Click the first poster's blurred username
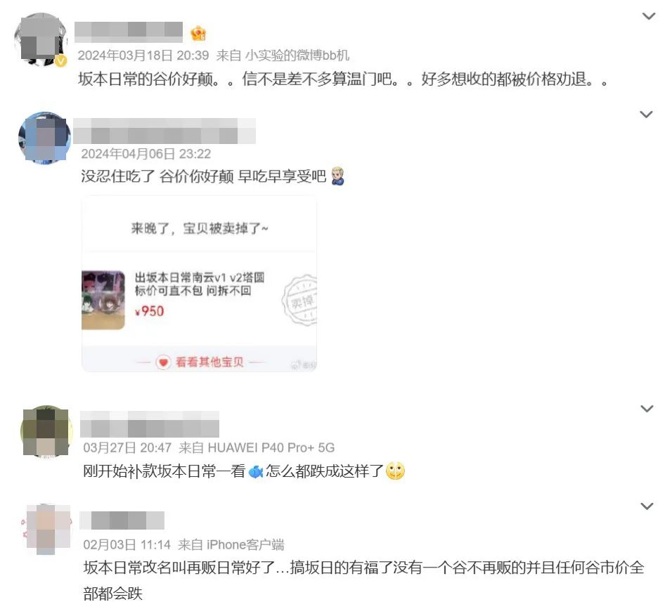The height and width of the screenshot is (616, 672). (x=129, y=32)
